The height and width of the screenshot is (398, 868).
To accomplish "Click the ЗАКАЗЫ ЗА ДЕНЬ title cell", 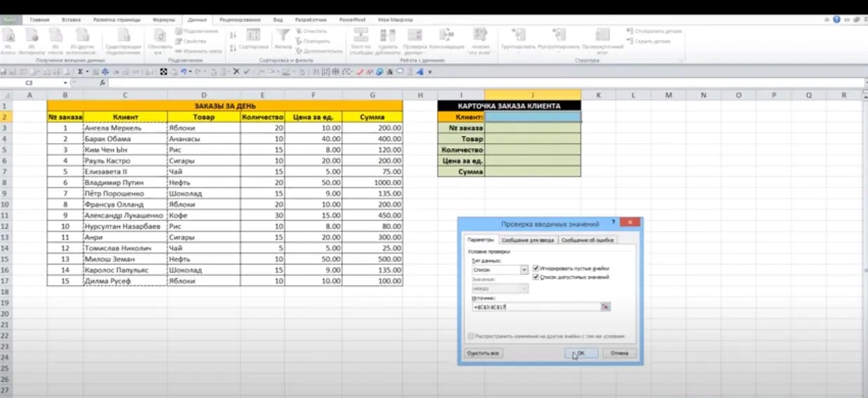I will click(x=225, y=106).
